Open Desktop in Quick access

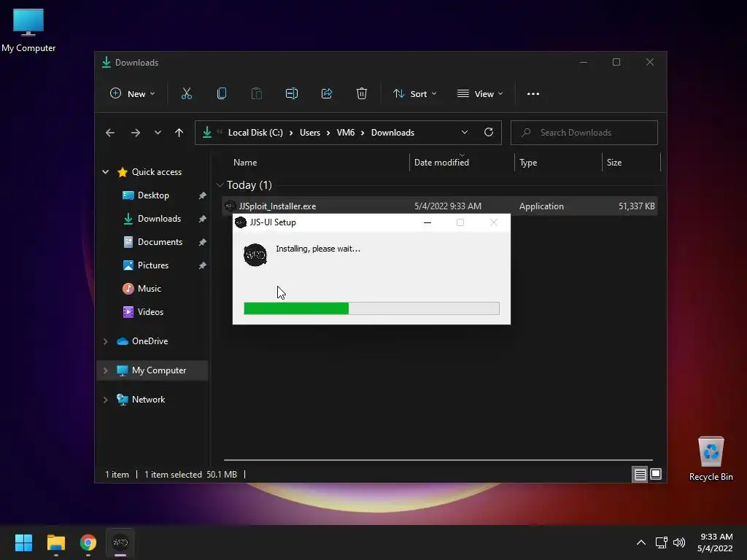pos(153,195)
